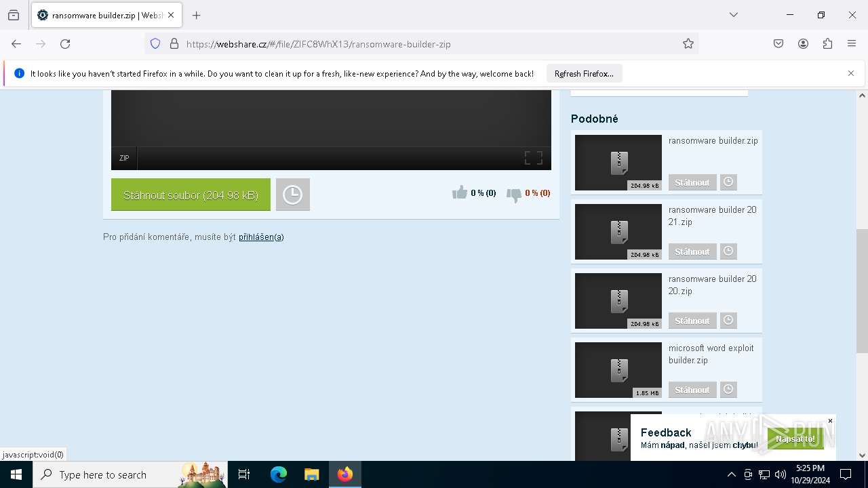Click microsoft word exploit builder.zip title

pos(711,354)
